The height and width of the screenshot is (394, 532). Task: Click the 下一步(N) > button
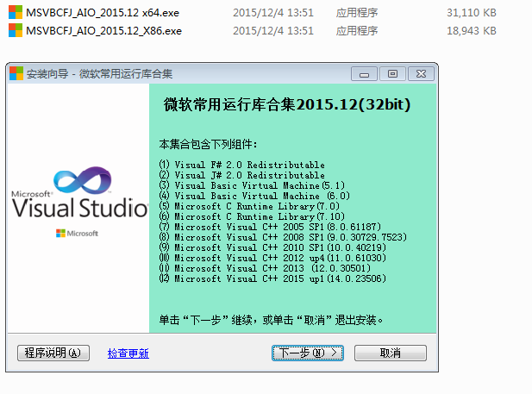[308, 353]
